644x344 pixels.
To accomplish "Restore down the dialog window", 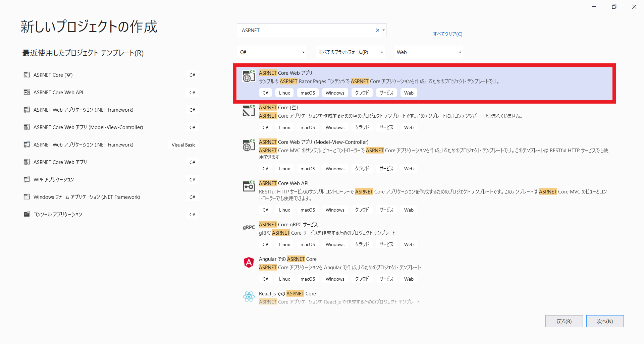I will click(614, 7).
